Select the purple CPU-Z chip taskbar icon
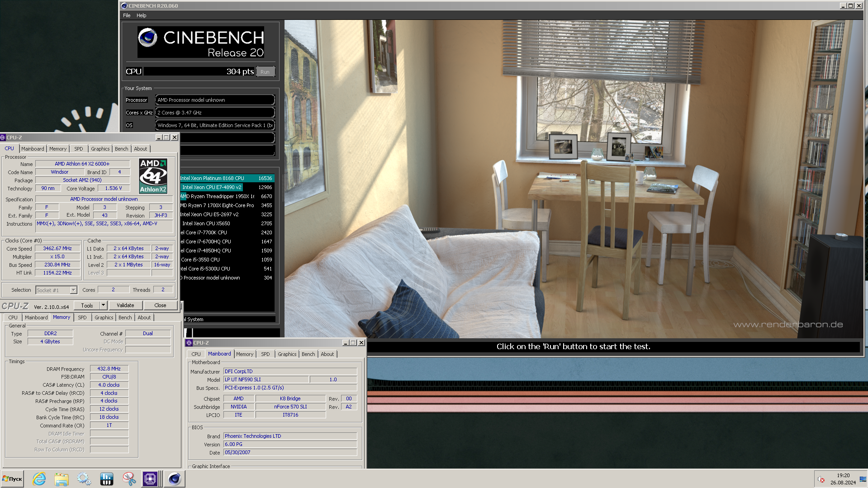This screenshot has height=488, width=868. [150, 479]
